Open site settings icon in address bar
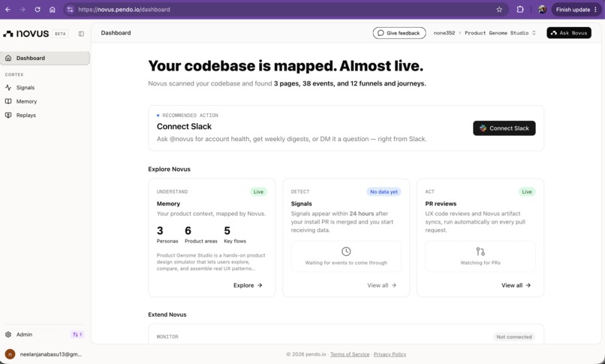The width and height of the screenshot is (605, 364). click(70, 10)
